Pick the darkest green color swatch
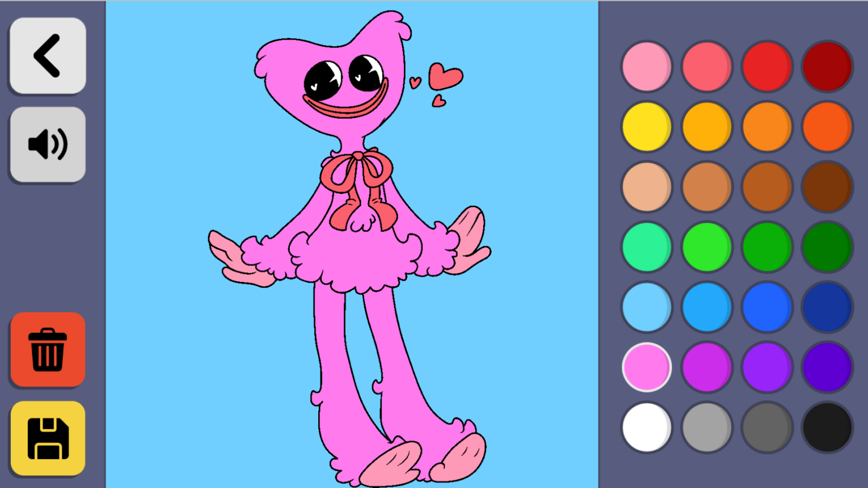Image resolution: width=868 pixels, height=488 pixels. pyautogui.click(x=827, y=247)
